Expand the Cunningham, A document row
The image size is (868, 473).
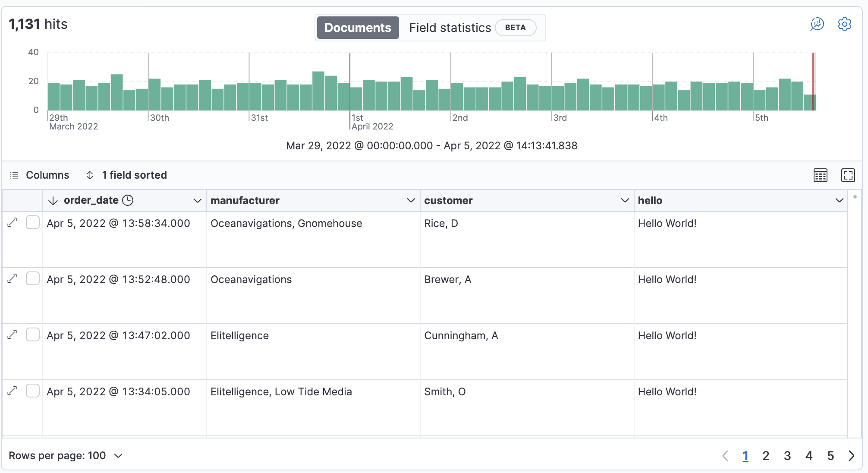[x=13, y=335]
